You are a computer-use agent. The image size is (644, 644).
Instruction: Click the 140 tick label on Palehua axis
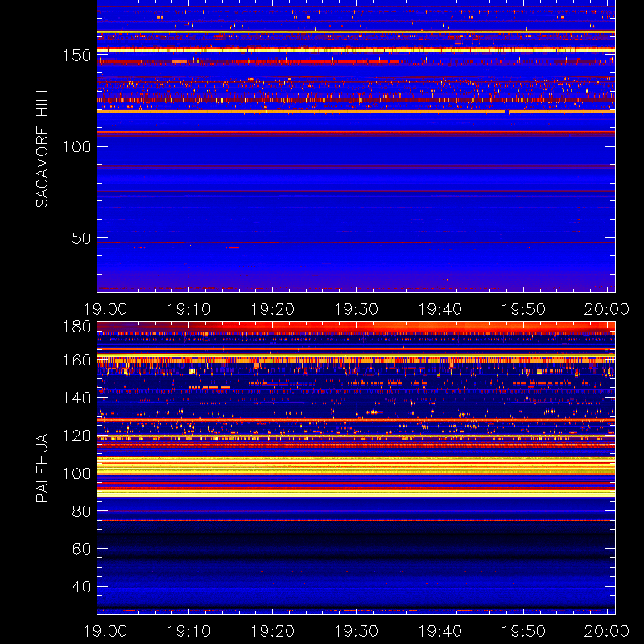[x=76, y=398]
